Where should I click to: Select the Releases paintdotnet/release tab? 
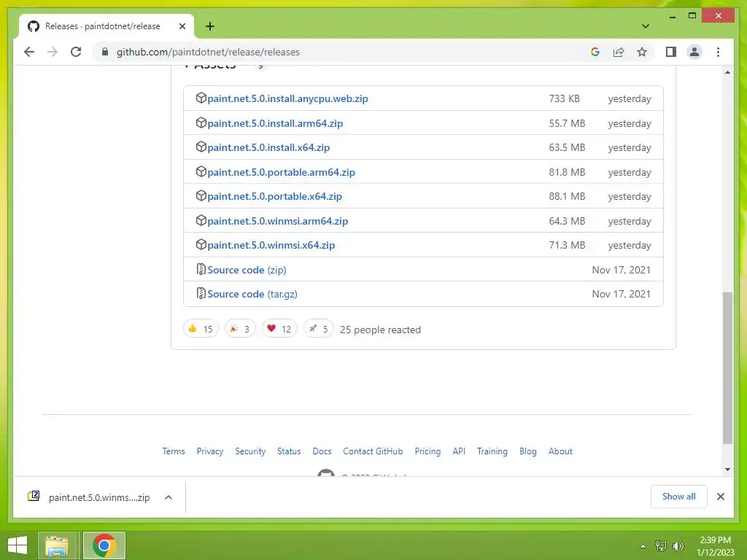pos(107,26)
